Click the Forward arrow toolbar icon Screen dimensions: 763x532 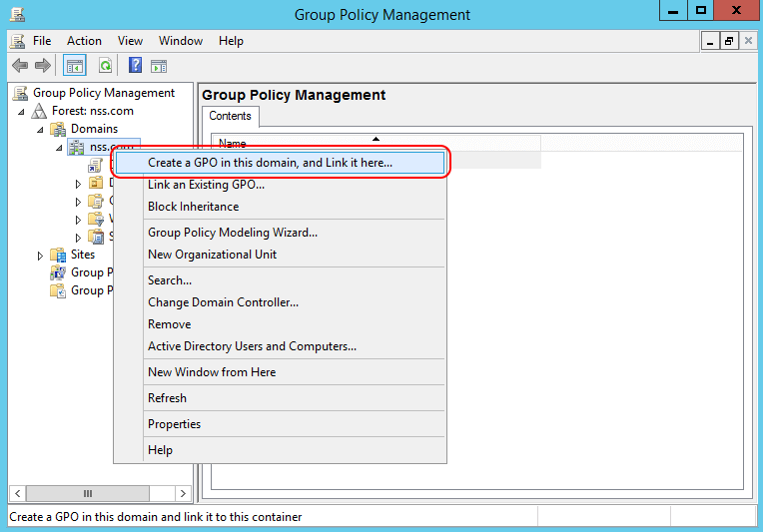point(43,66)
